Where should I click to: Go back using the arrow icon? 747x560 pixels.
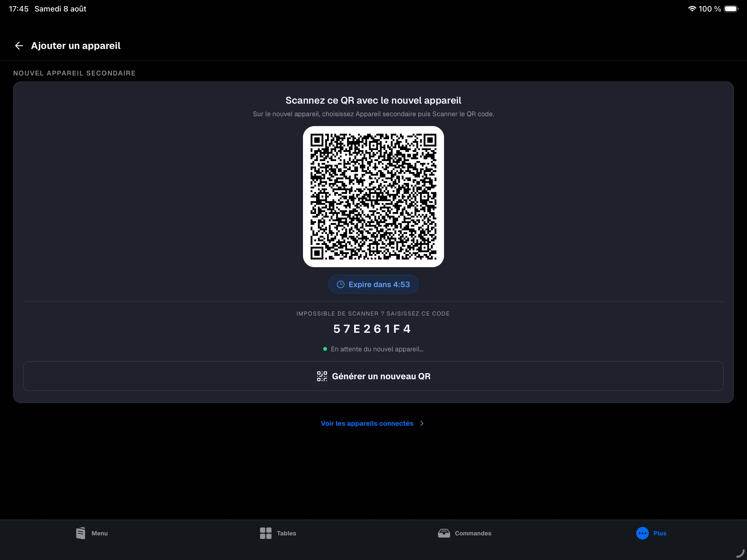tap(19, 46)
